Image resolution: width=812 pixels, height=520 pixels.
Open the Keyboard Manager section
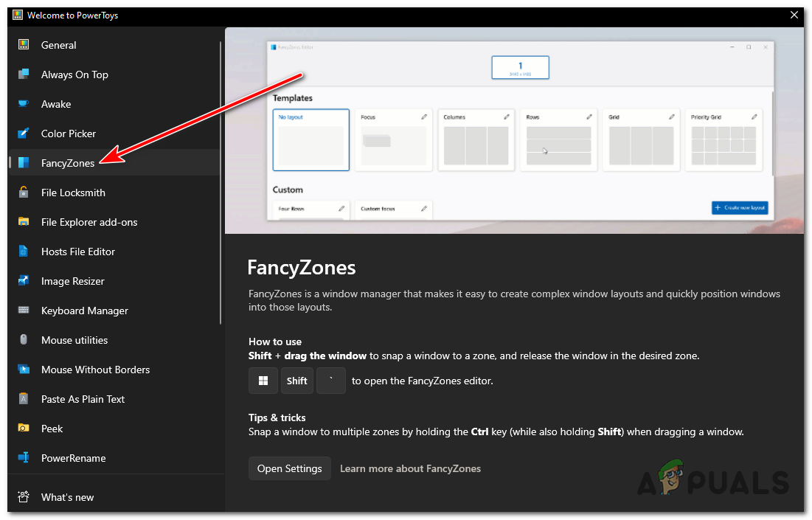[x=84, y=311]
